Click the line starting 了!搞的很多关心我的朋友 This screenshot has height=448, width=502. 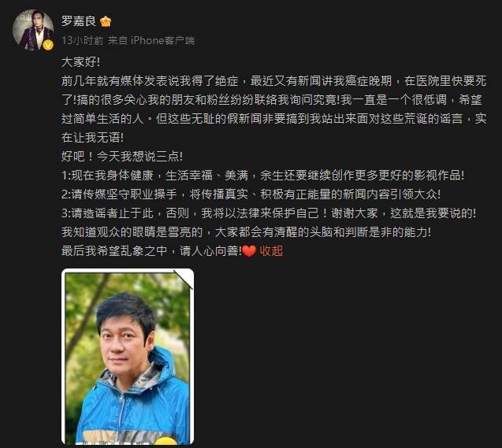tap(271, 100)
